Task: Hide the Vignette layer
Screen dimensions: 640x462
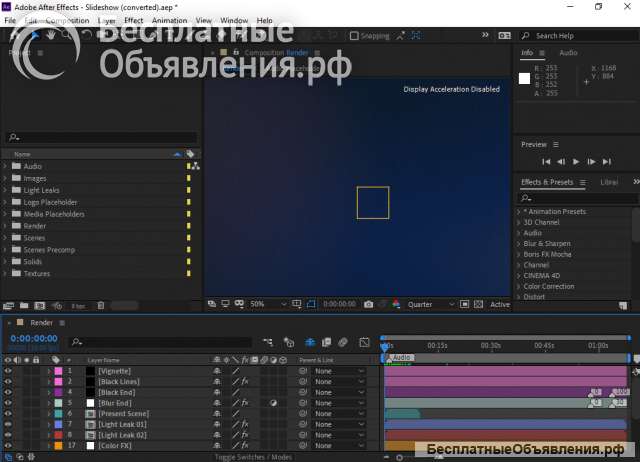Action: pyautogui.click(x=8, y=371)
